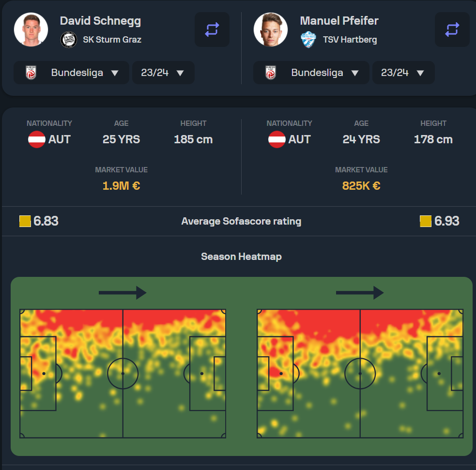
Task: Click the TSV Hartberg club crest
Action: coord(308,39)
